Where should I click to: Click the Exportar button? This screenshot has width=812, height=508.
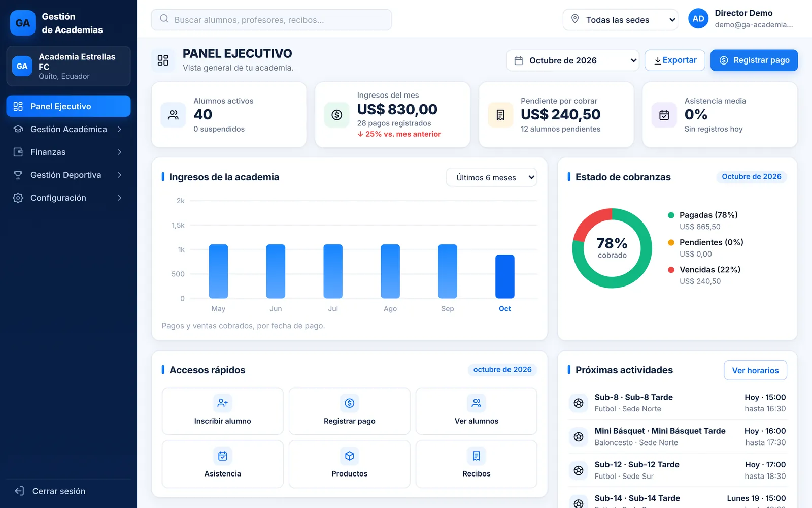click(x=675, y=60)
